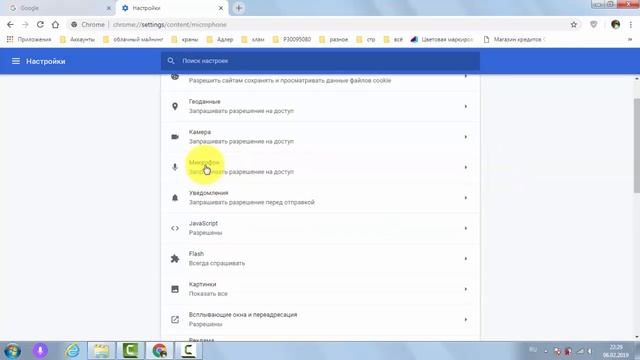
Task: Expand the Уведомления row arrow
Action: pos(465,198)
